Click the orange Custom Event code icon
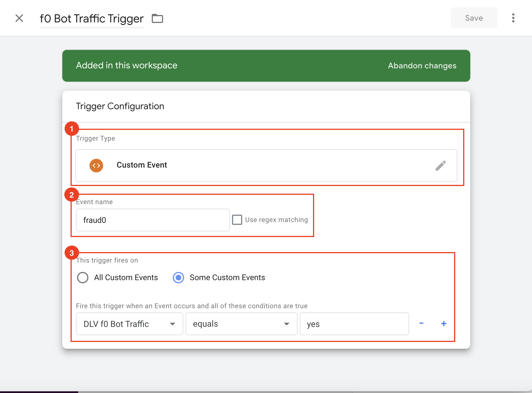Image resolution: width=532 pixels, height=393 pixels. tap(96, 165)
